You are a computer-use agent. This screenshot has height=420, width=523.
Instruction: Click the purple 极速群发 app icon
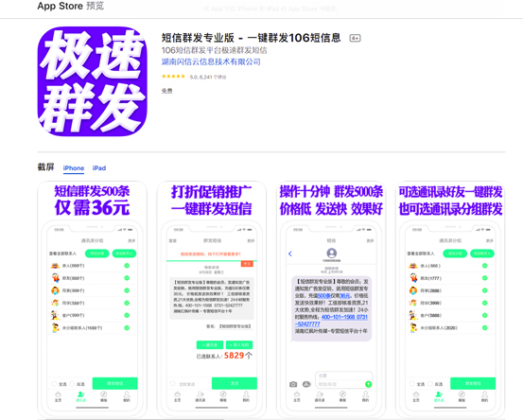click(x=92, y=81)
